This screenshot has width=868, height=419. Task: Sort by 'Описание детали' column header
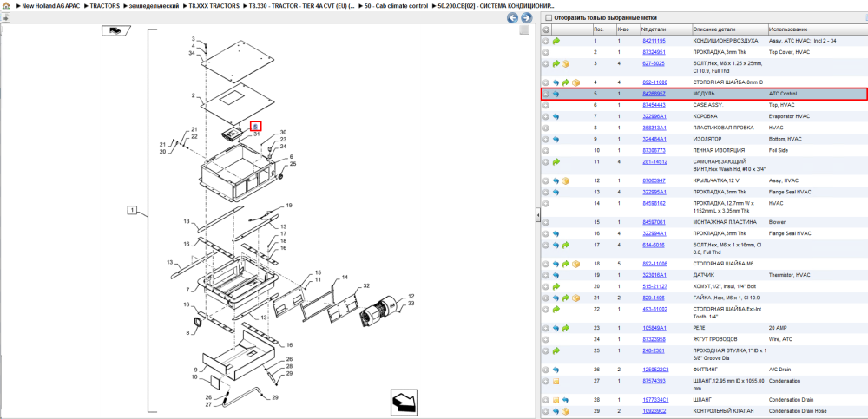(714, 29)
